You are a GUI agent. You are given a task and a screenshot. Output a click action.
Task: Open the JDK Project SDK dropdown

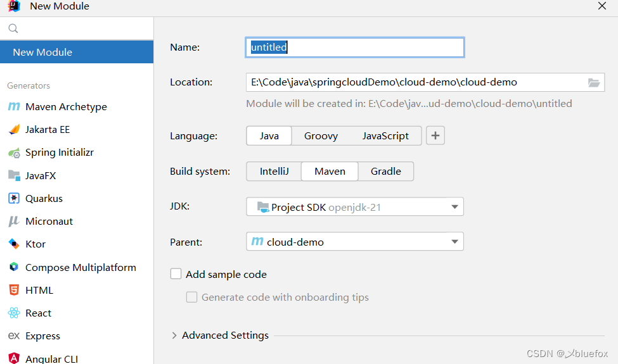point(355,206)
